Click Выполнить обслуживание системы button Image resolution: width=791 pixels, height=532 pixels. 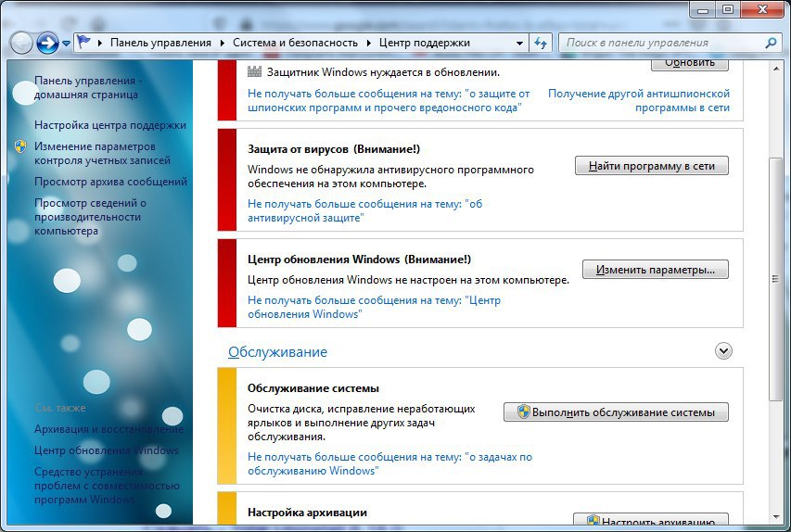616,412
